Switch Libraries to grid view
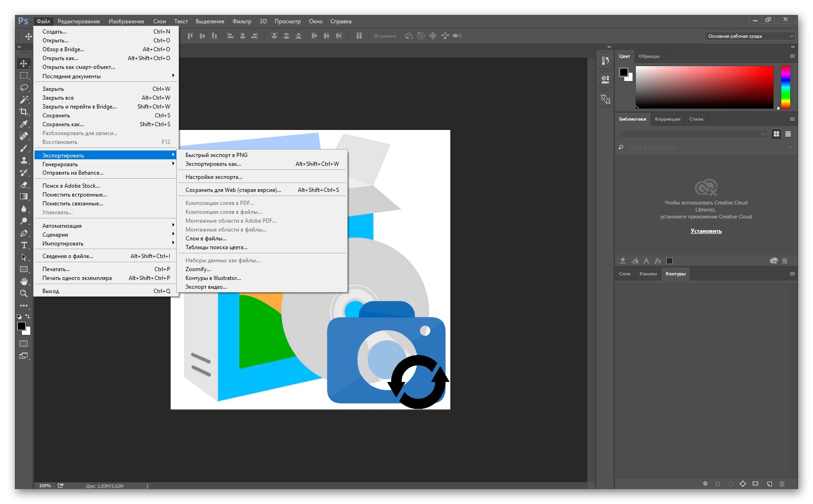 click(776, 134)
